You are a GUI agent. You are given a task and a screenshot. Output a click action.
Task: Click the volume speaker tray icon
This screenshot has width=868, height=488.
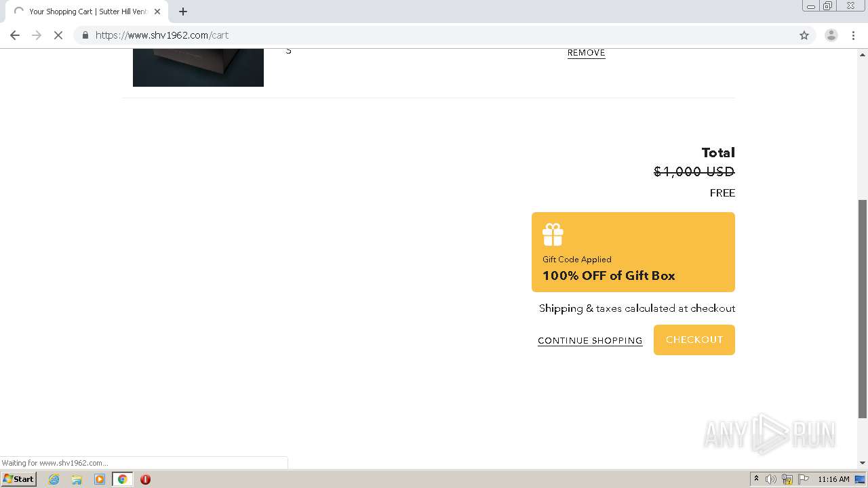(x=771, y=479)
